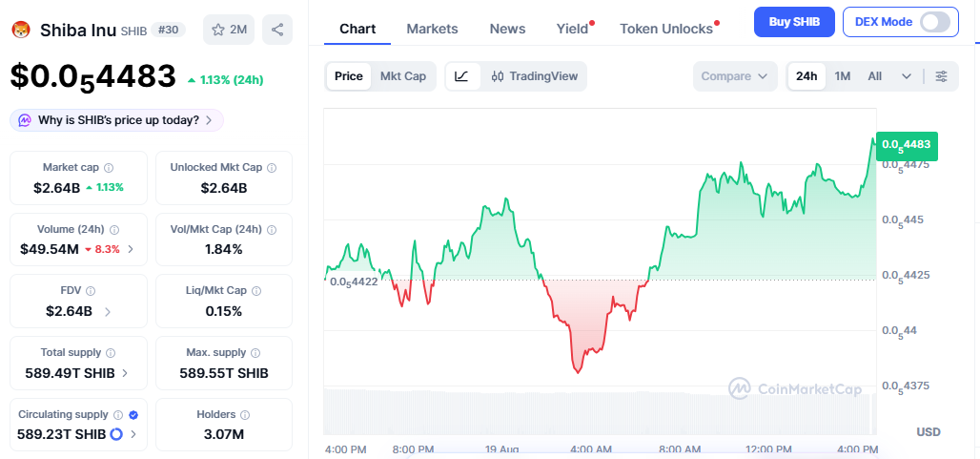Viewport: 980px width, 459px height.
Task: Open Liq/Mkt Cap info icon
Action: (256, 291)
